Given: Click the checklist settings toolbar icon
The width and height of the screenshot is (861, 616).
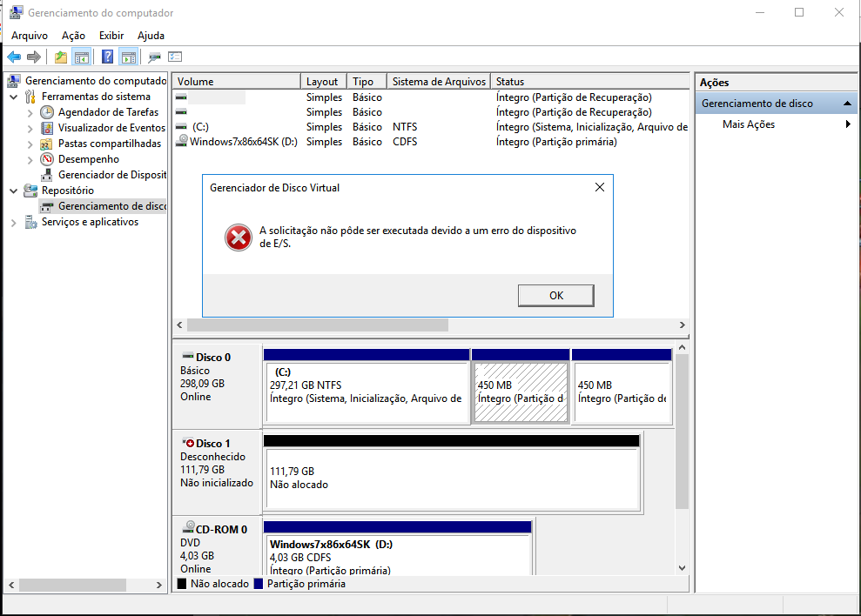Looking at the screenshot, I should pyautogui.click(x=175, y=57).
